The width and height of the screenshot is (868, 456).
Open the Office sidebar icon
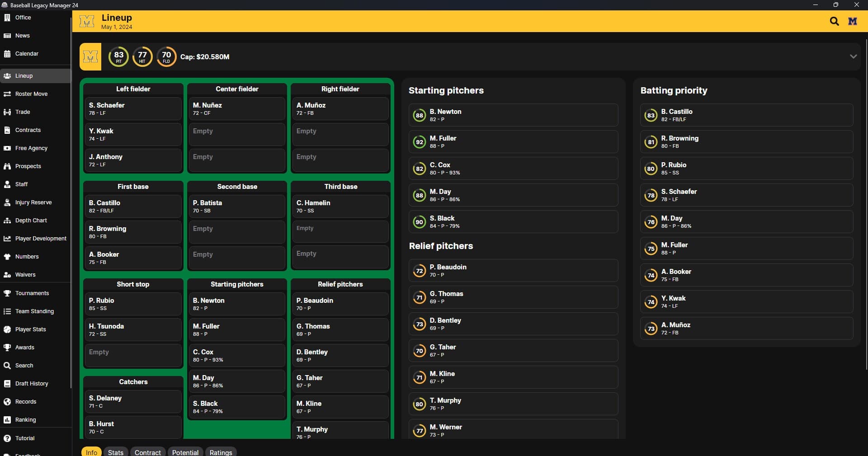click(7, 18)
